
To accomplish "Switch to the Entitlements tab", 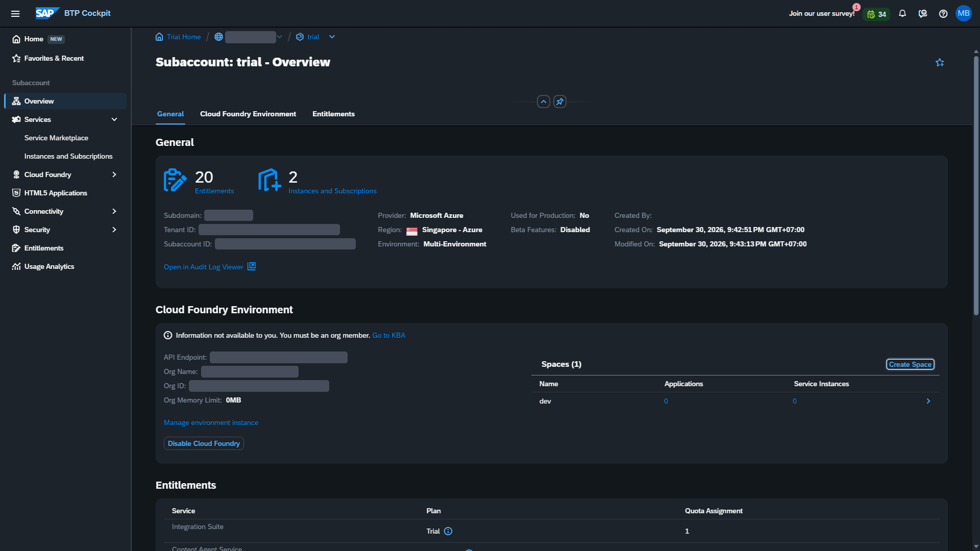I will click(x=334, y=114).
